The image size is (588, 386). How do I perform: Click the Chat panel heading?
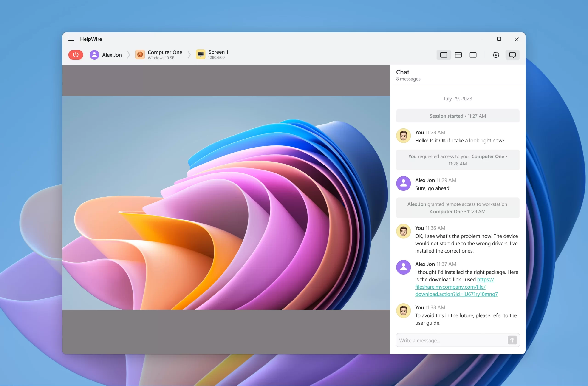pyautogui.click(x=402, y=72)
